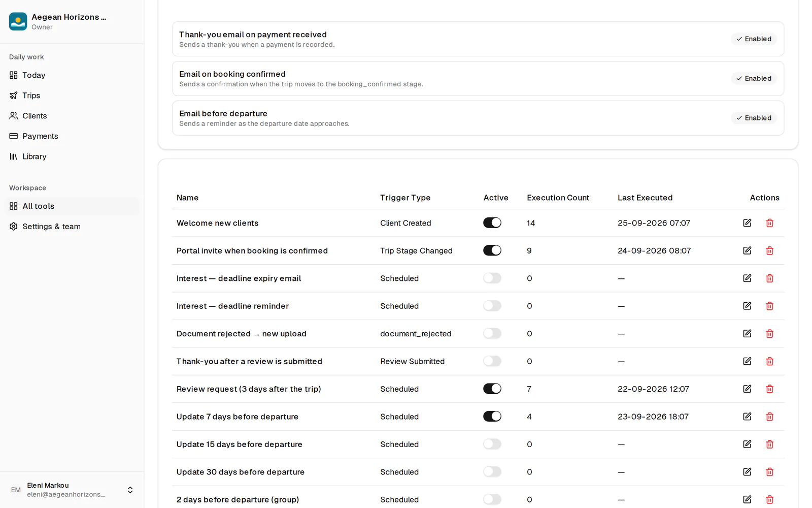Open the Today page in sidebar
This screenshot has height=508, width=812.
72,75
